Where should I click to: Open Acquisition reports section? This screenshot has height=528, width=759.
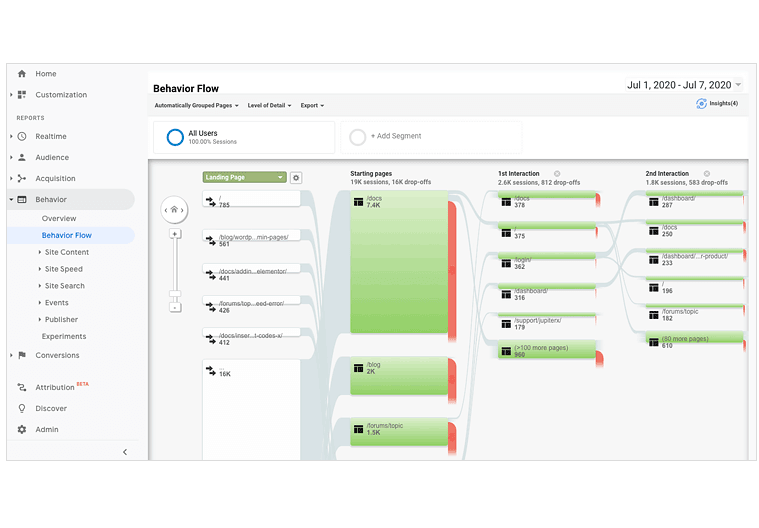pos(55,179)
